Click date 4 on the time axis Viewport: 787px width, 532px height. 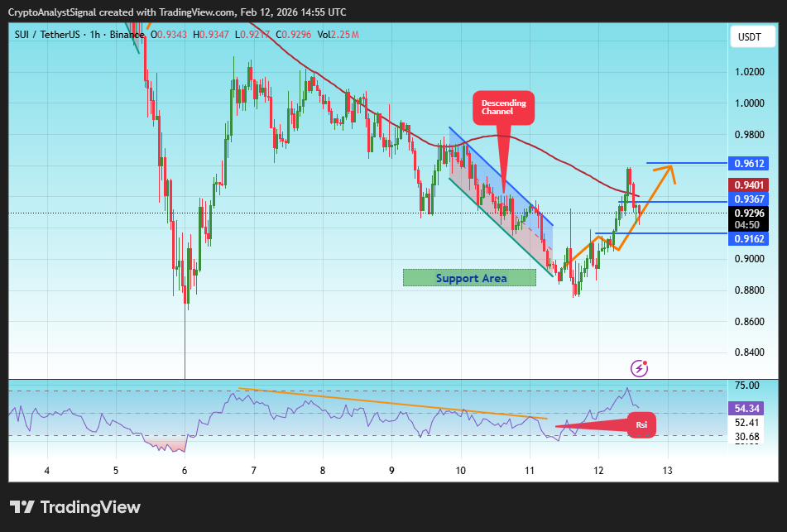click(46, 471)
